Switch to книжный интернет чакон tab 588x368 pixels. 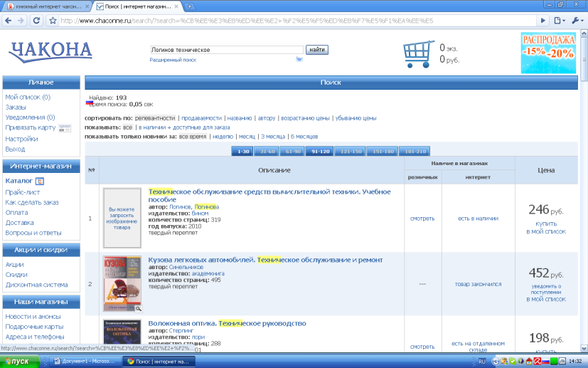click(47, 6)
